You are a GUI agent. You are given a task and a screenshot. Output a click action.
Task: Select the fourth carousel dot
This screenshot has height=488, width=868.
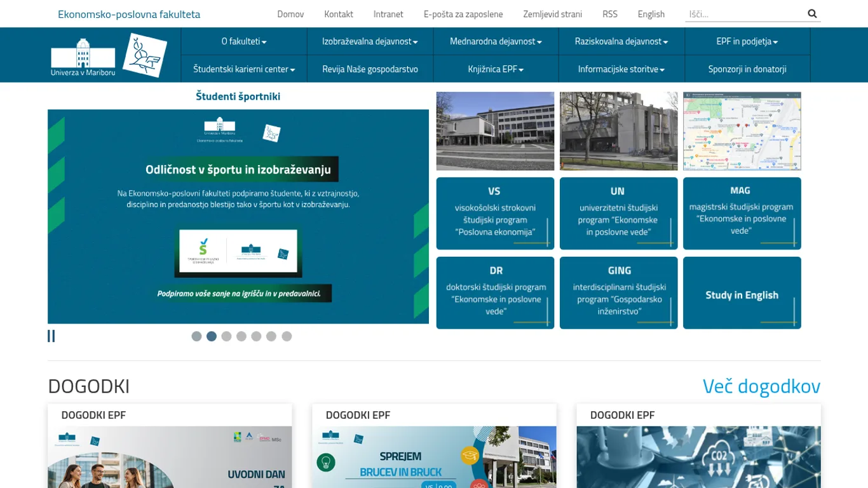241,336
